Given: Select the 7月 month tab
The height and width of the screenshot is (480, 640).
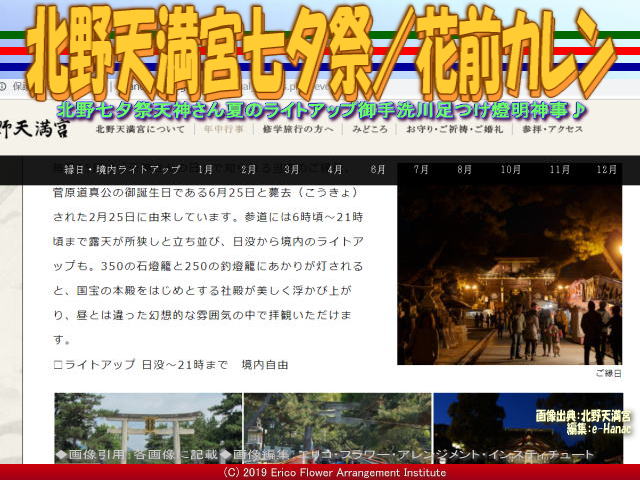Looking at the screenshot, I should pos(421,169).
